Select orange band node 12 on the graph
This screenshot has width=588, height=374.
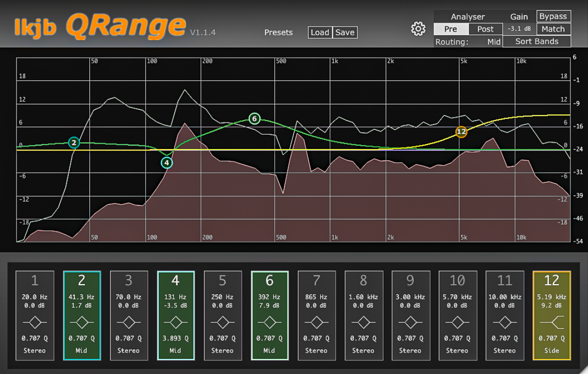click(461, 132)
